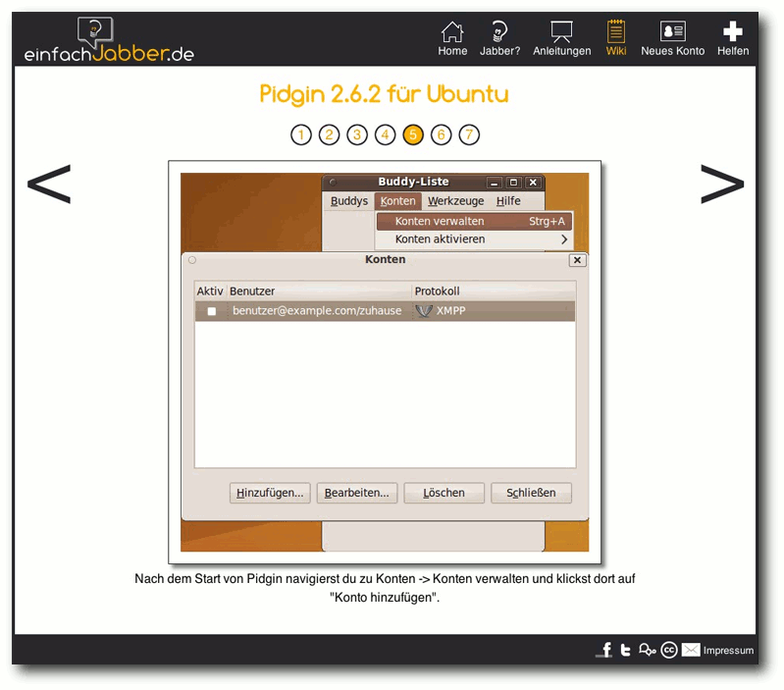Sort by the Protokoll column header
Viewport: 784px width, 690px height.
click(494, 291)
